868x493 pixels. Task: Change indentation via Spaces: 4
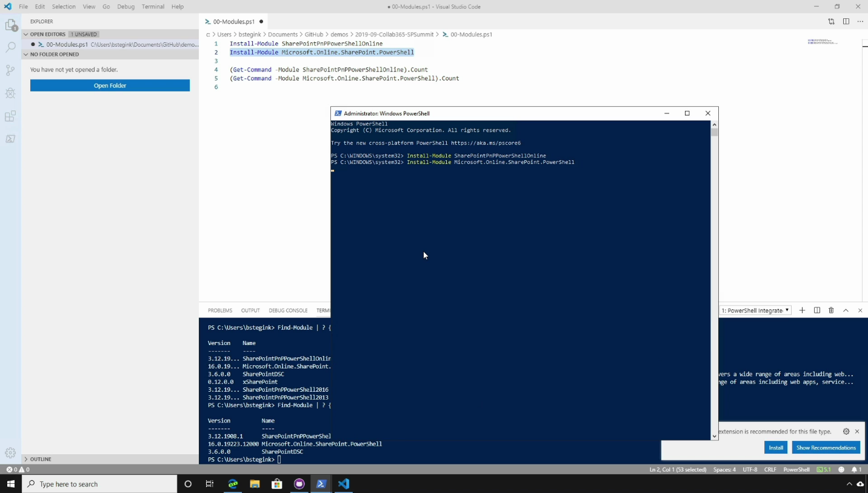coord(724,469)
